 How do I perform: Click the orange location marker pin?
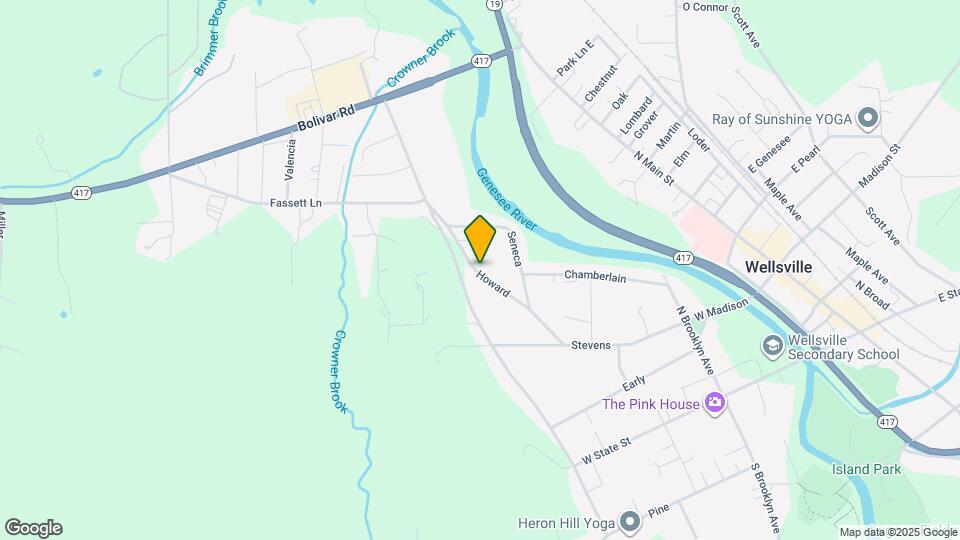(x=480, y=239)
